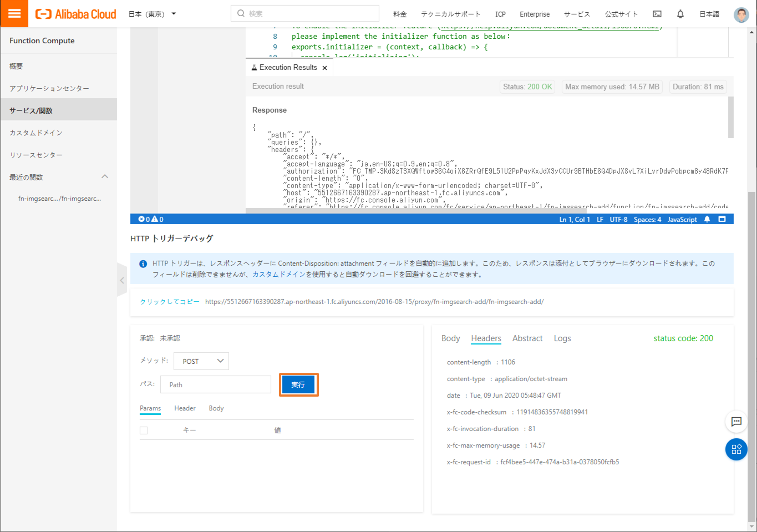
Task: Open the chat feedback floating icon
Action: coord(736,422)
